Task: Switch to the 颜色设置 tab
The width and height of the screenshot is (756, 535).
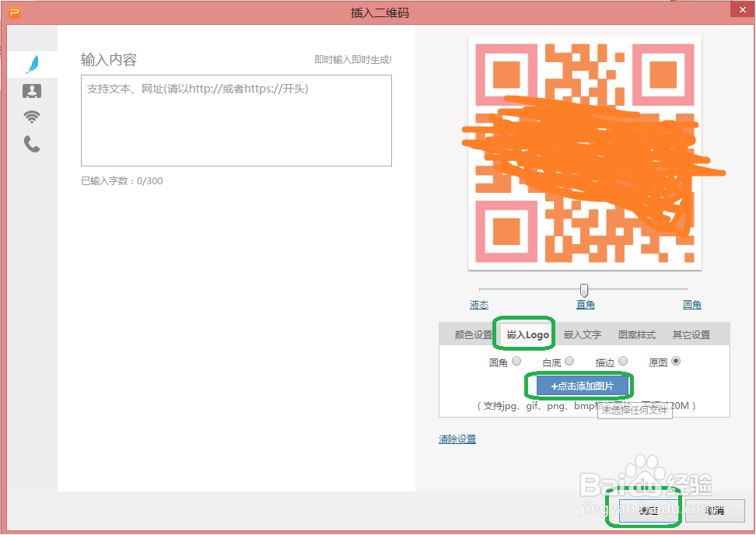Action: point(473,334)
